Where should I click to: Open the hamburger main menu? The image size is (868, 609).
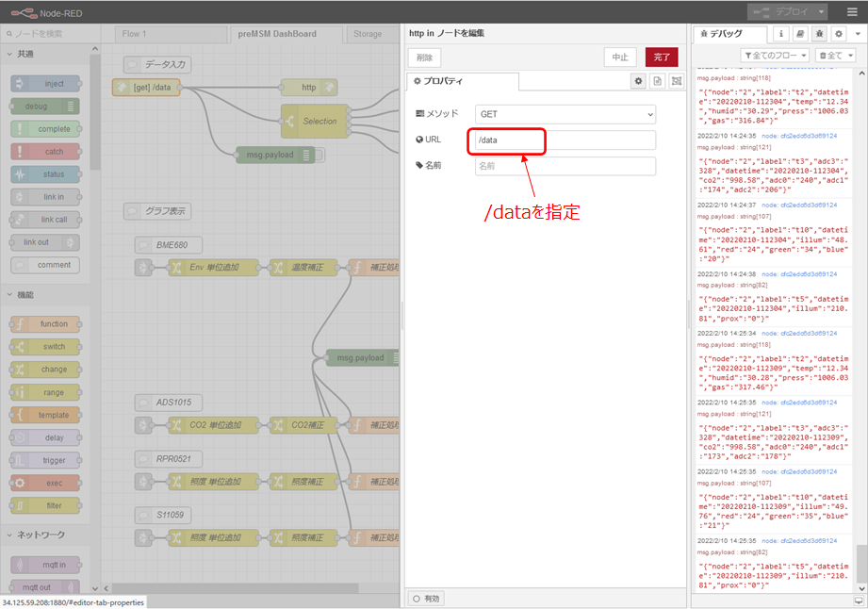tap(850, 11)
